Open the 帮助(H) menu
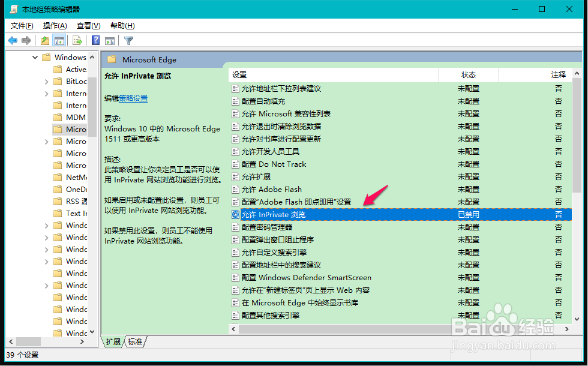Image resolution: width=588 pixels, height=366 pixels. [x=122, y=25]
